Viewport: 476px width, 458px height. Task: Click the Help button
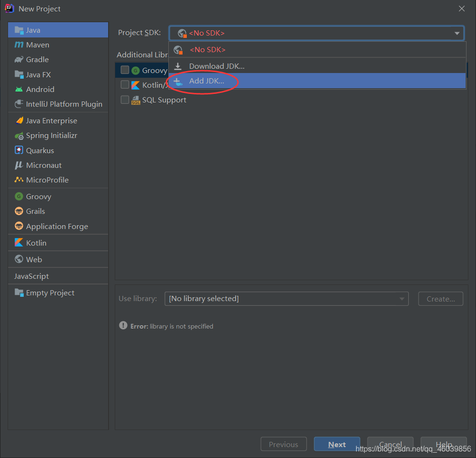(443, 444)
